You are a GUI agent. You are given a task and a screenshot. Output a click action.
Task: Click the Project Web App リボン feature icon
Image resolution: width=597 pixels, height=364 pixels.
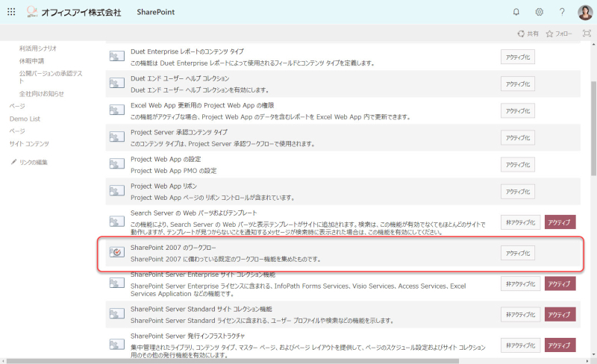pos(117,190)
